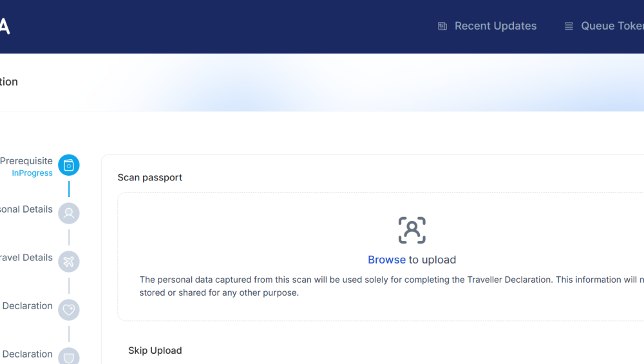The width and height of the screenshot is (644, 364).
Task: Click the Declaration label beside the shield icon
Action: [x=27, y=354]
